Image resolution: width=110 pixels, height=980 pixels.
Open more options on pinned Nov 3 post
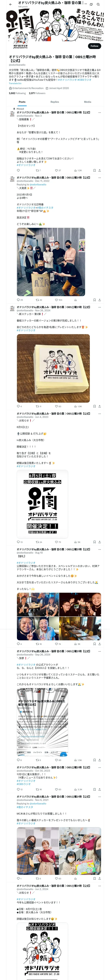99,113
